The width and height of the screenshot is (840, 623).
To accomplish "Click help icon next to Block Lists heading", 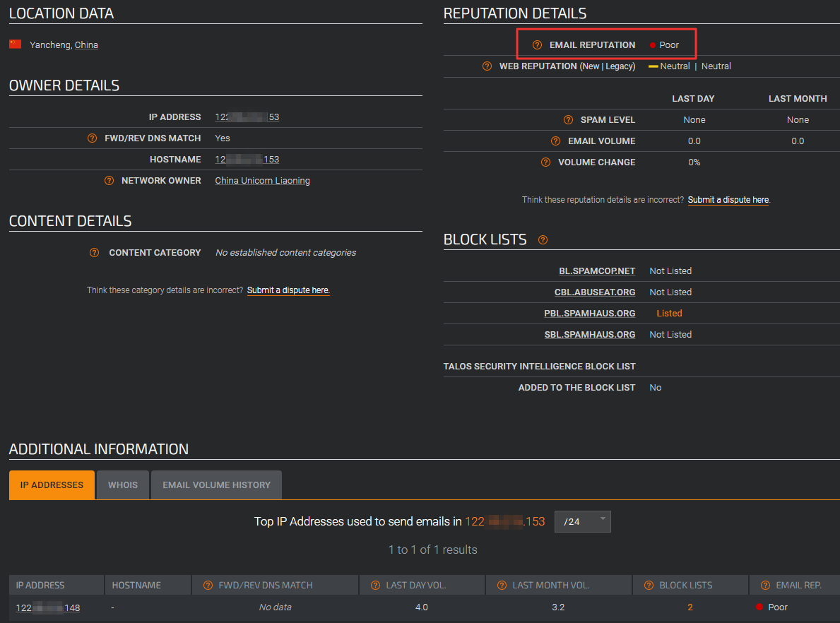I will 543,240.
